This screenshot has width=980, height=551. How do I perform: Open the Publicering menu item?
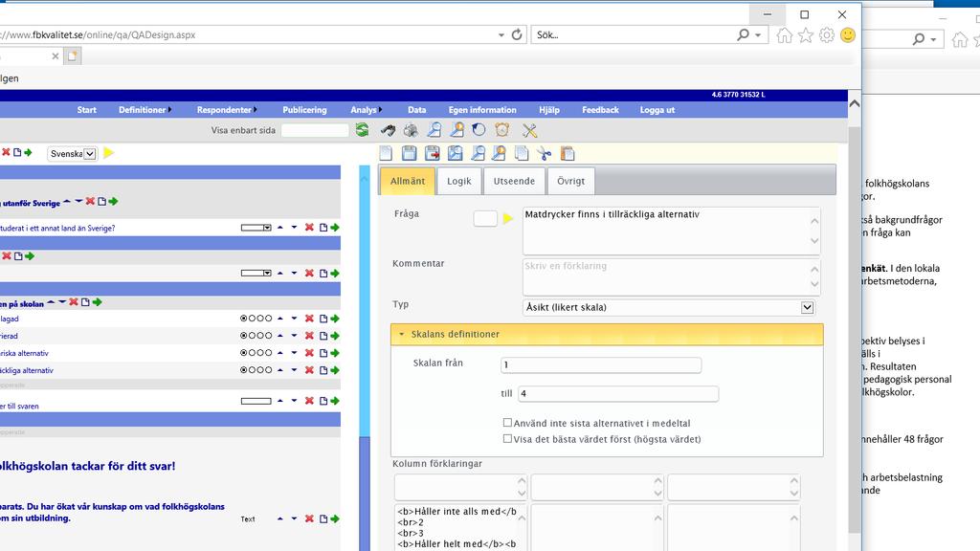[x=304, y=110]
